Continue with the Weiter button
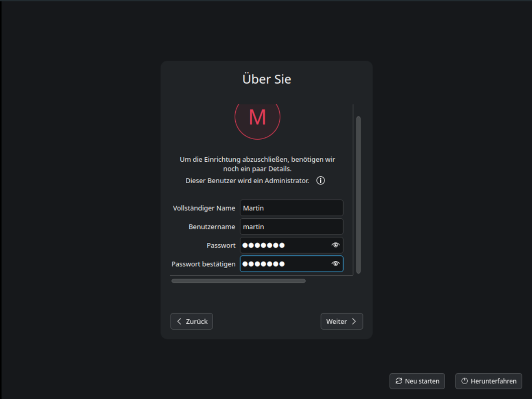This screenshot has width=532, height=399. pyautogui.click(x=341, y=321)
